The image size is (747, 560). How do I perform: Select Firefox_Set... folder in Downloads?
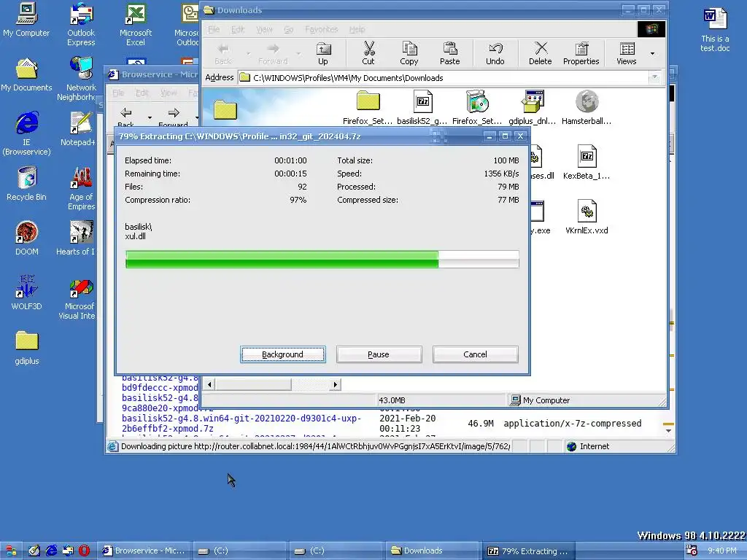[368, 108]
